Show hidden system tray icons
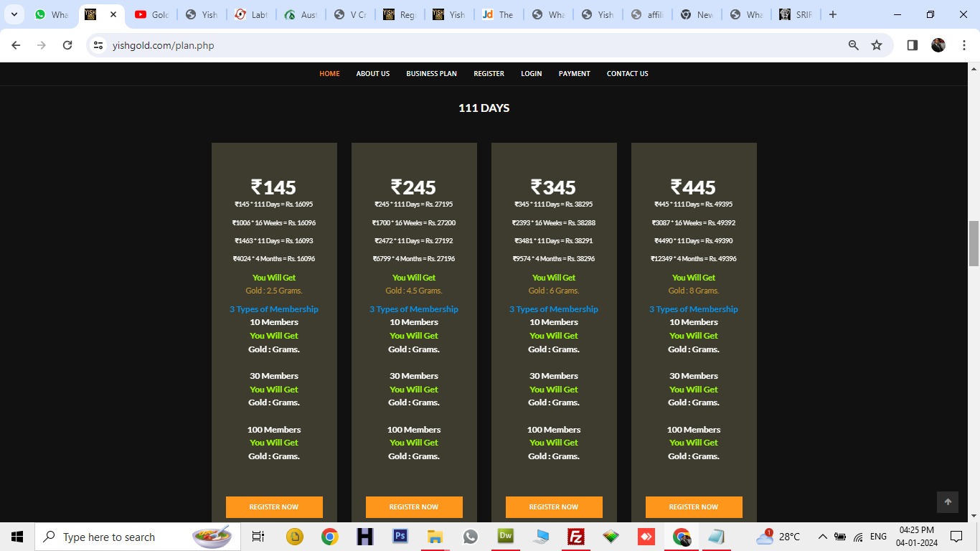 click(822, 537)
